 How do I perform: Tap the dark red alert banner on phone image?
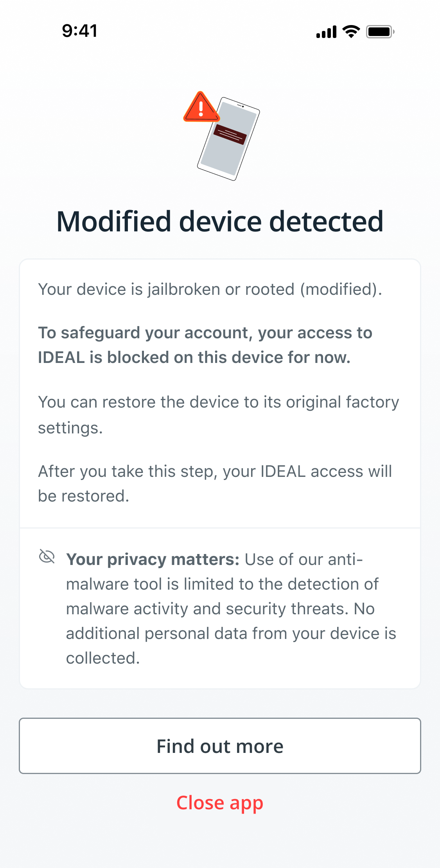(230, 134)
